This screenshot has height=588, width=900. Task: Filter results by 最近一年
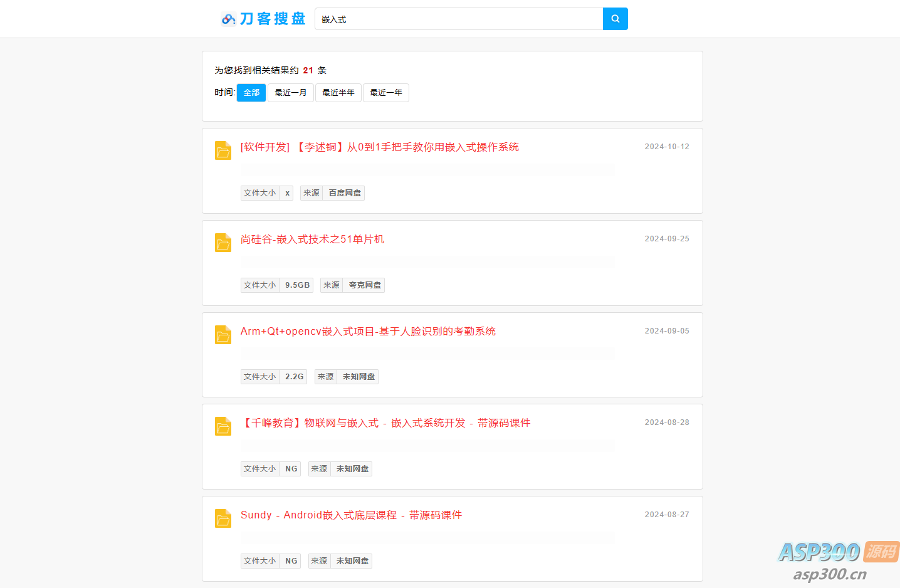(x=385, y=93)
